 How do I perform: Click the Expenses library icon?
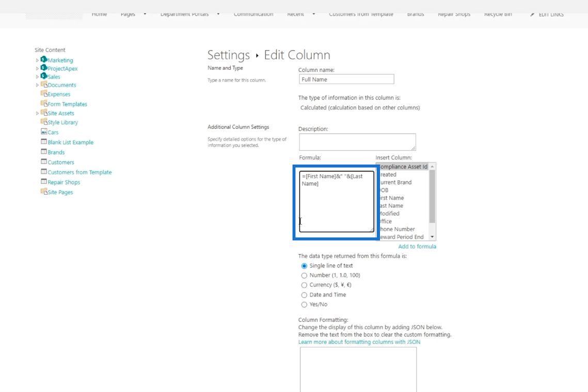pyautogui.click(x=44, y=93)
